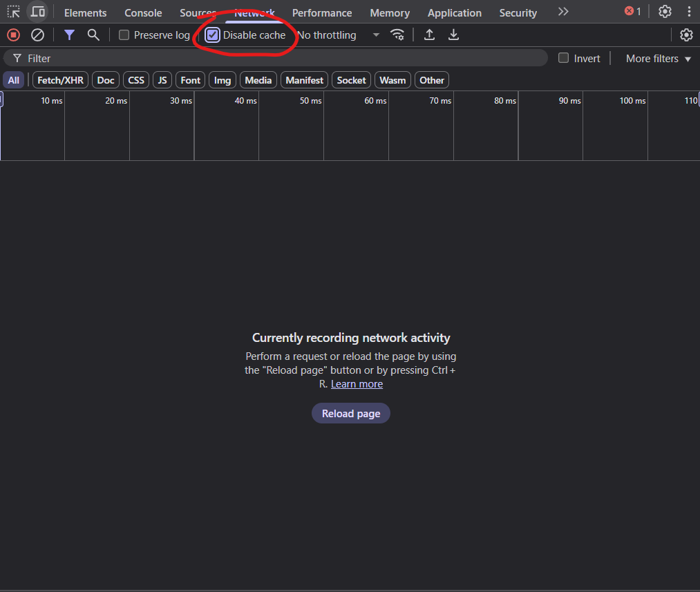Import HAR file with upload icon

click(x=429, y=35)
